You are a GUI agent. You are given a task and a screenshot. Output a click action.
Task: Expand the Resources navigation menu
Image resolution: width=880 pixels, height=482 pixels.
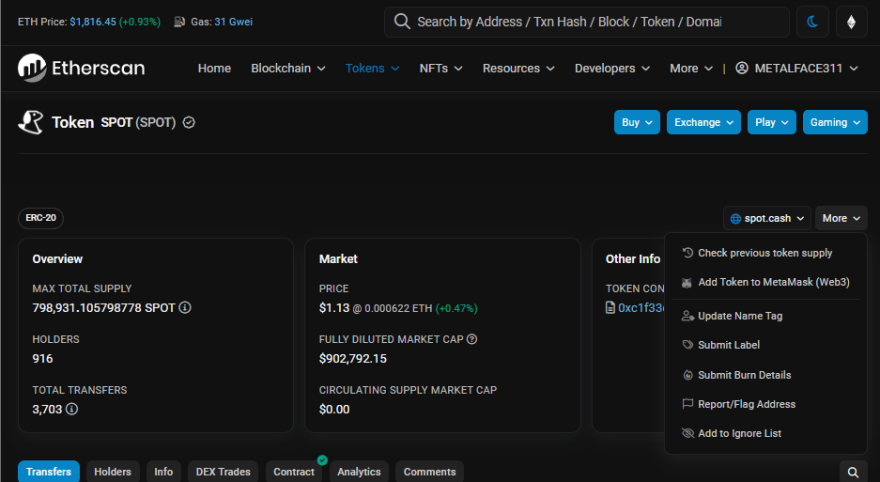518,68
